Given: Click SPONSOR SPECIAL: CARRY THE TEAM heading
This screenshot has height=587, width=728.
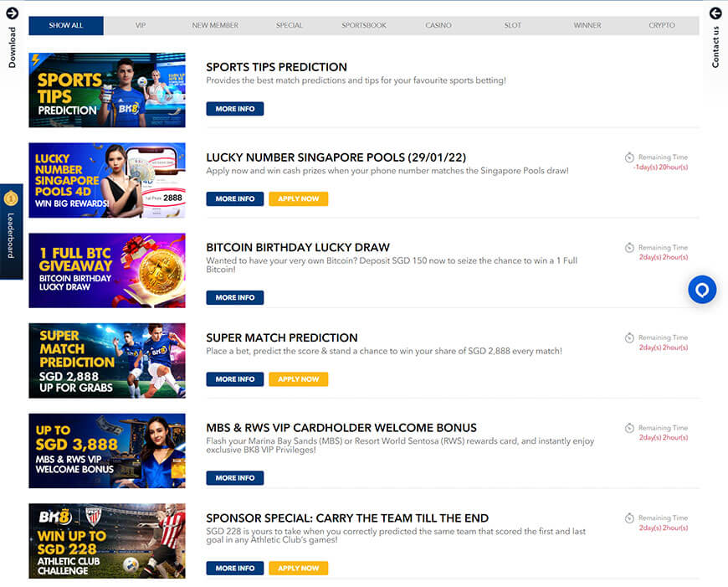Looking at the screenshot, I should point(347,518).
